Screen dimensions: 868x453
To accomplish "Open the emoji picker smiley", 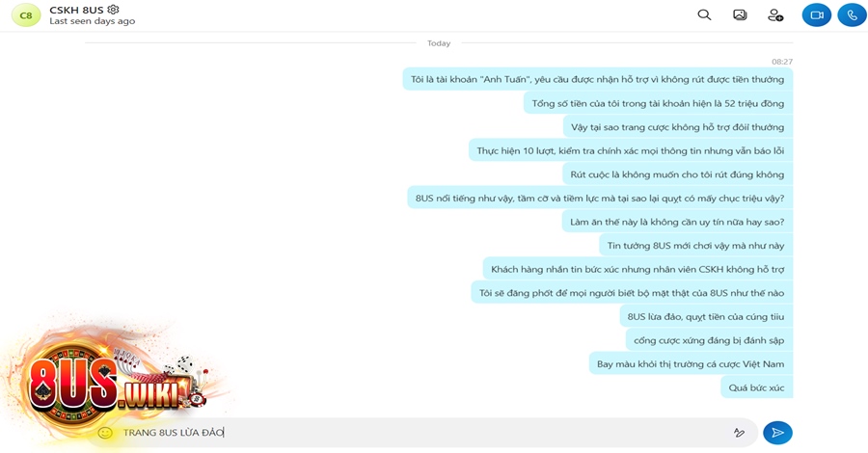I will [x=104, y=433].
